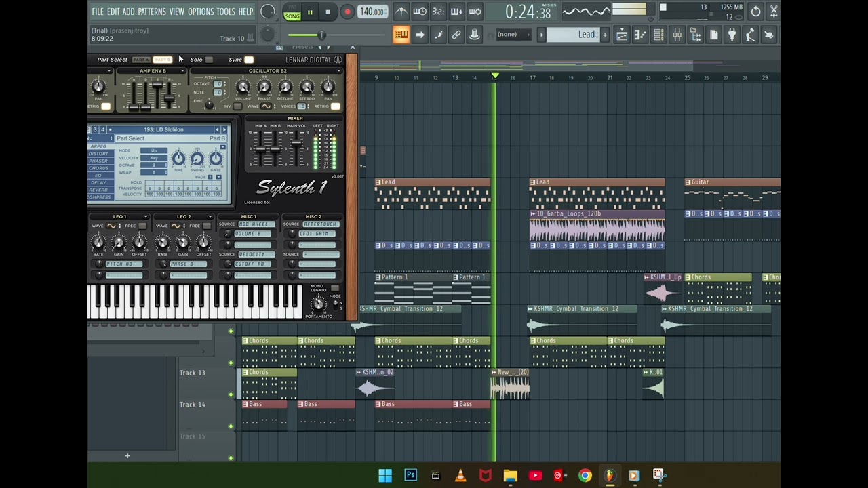Open the DISTORT effect tab
868x488 pixels.
coord(98,153)
